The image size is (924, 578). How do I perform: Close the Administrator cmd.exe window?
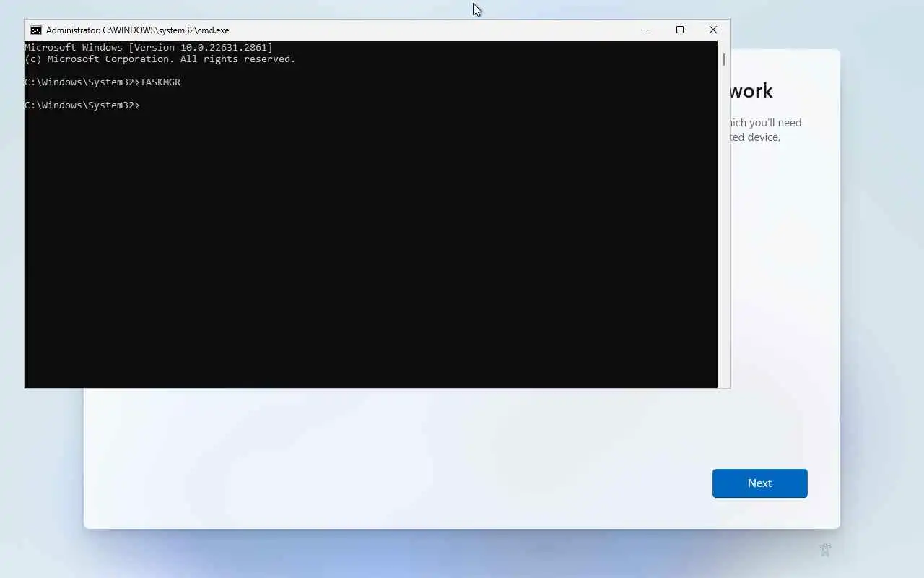click(712, 30)
